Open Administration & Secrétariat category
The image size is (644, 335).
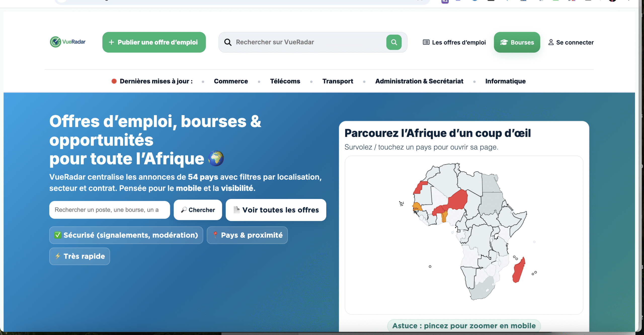click(x=419, y=81)
